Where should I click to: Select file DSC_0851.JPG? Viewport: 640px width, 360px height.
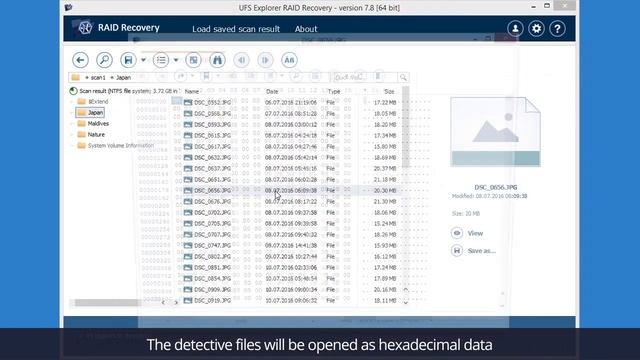212,268
